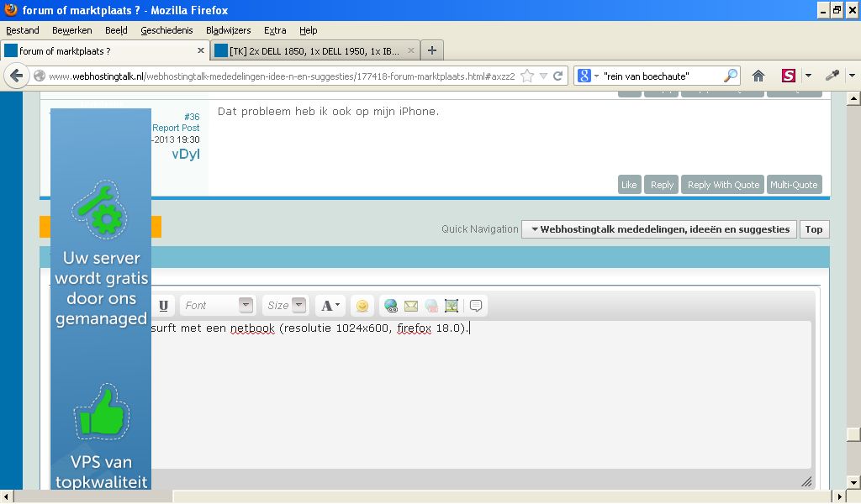
Task: Click the search magnifier icon
Action: (x=731, y=76)
